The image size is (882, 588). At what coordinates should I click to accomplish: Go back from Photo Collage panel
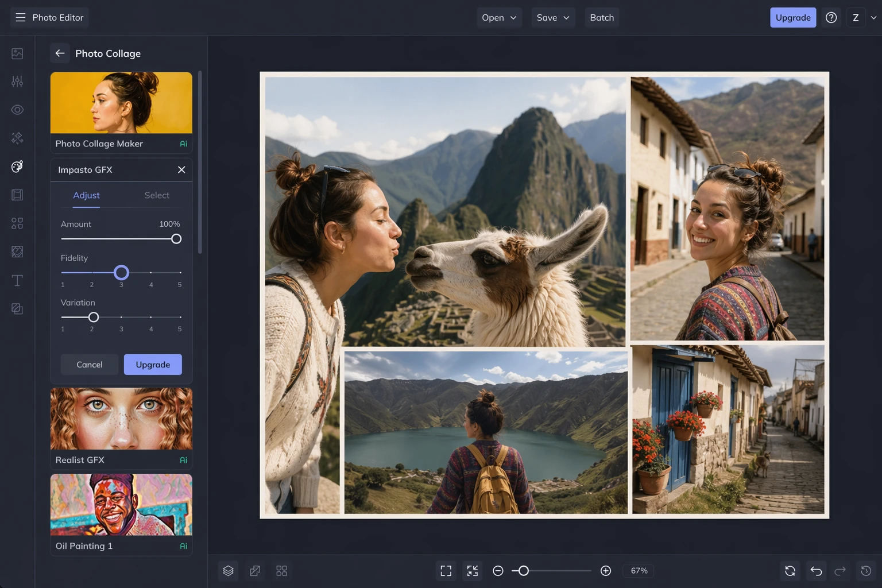[x=60, y=53]
